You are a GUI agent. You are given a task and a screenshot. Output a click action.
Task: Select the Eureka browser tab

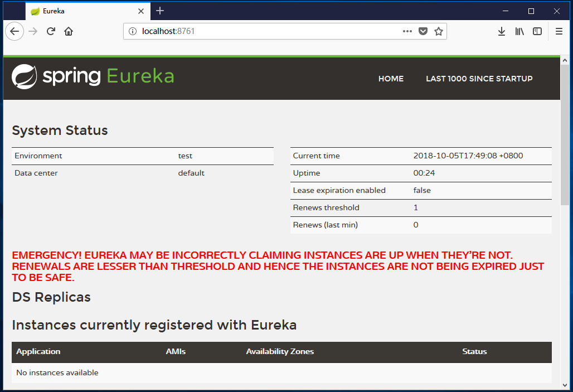(88, 11)
